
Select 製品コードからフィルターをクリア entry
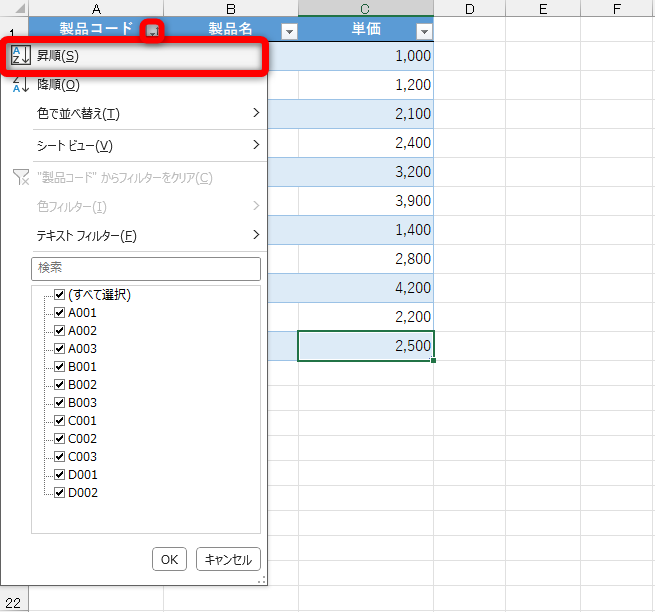tap(134, 178)
